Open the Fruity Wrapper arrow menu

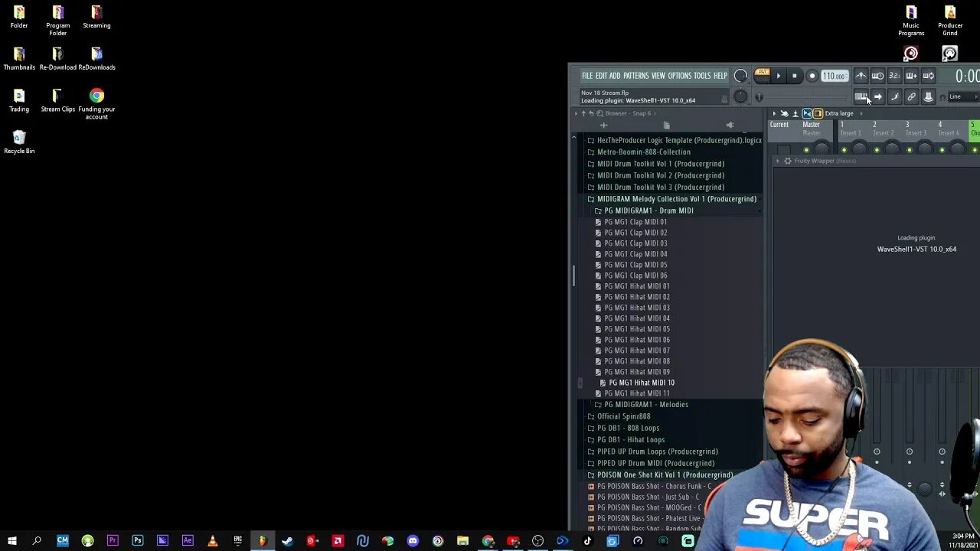777,161
